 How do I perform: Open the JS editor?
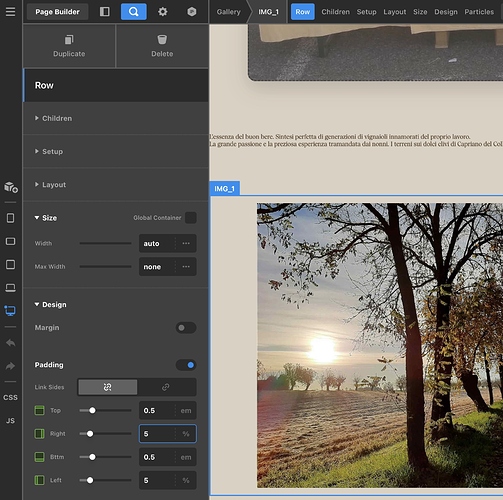tap(10, 421)
